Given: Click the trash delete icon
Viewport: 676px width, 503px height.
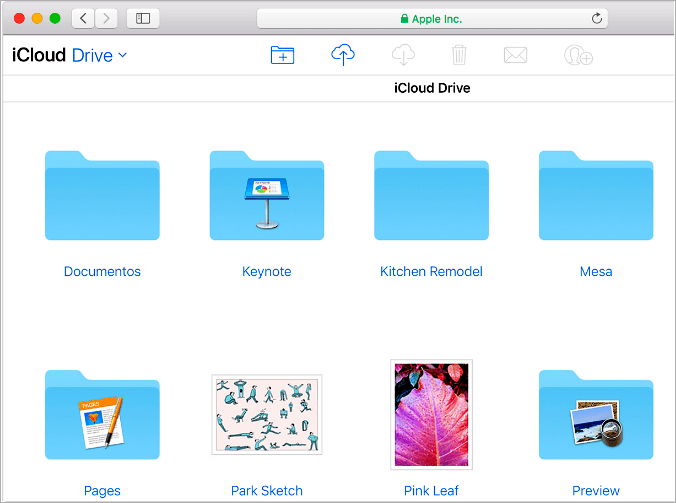Looking at the screenshot, I should [x=459, y=55].
